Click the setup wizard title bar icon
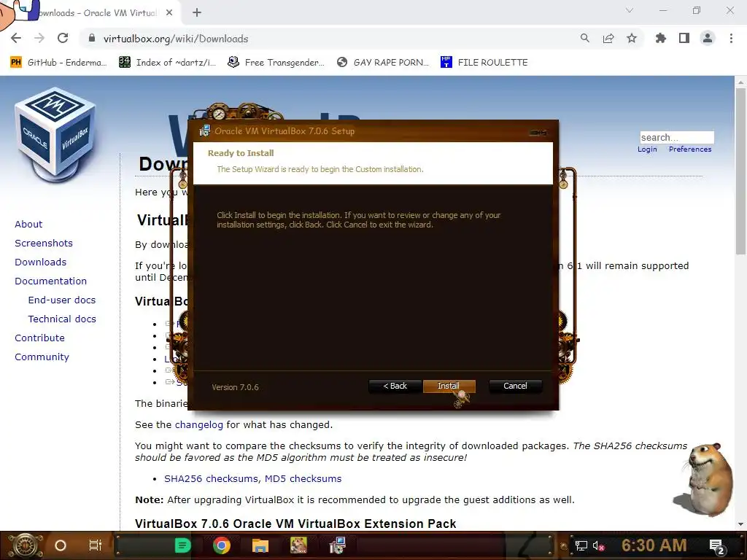The width and height of the screenshot is (747, 560). click(205, 131)
